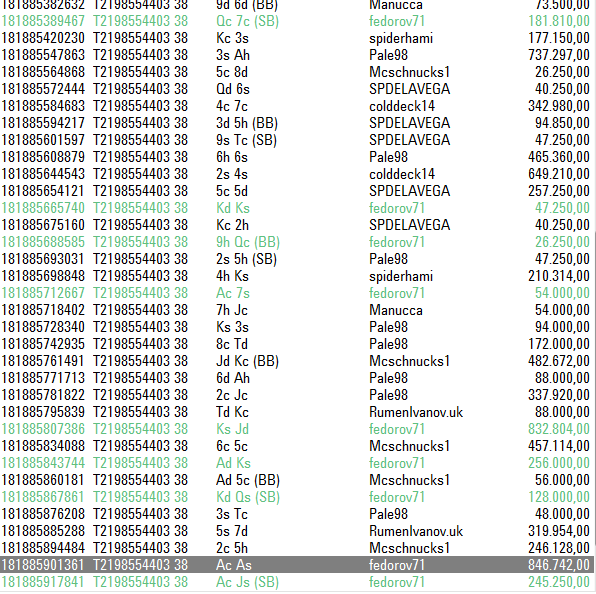Pick hand 181885843744 showing Ad Ks
Screen dimensions: 596x594
[x=296, y=463]
